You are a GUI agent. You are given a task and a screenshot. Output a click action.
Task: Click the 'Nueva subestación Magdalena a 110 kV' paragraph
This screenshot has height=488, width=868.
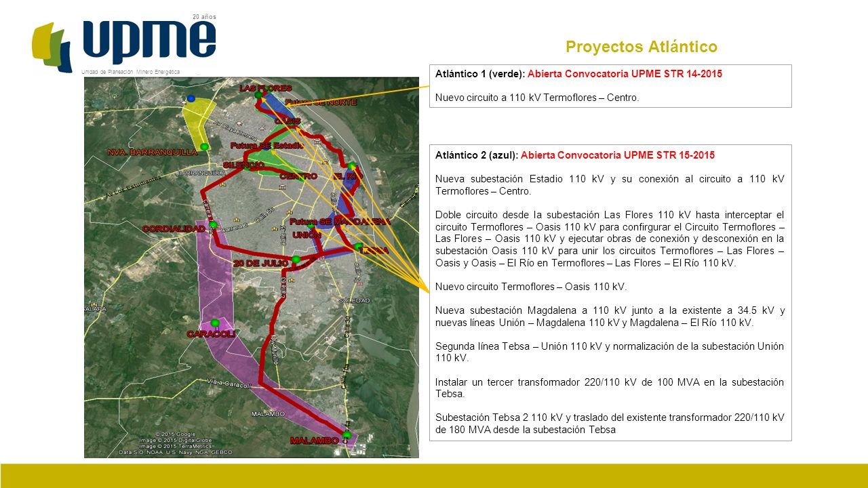tap(610, 316)
